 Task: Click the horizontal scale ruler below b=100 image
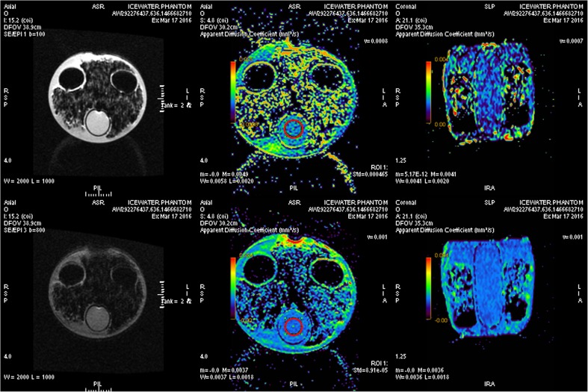pos(99,193)
